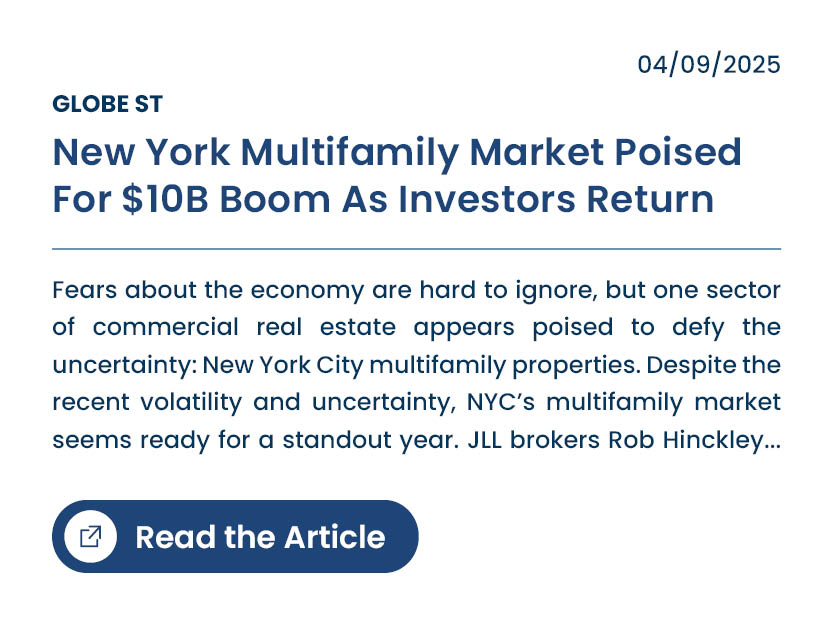
Task: Click the GLOBE ST source label
Action: 107,104
